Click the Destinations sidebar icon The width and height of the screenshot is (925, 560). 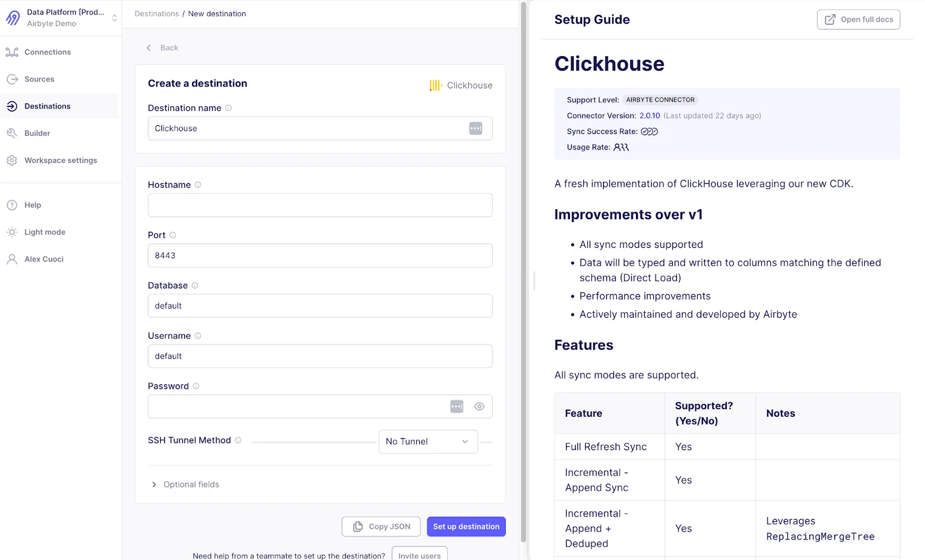click(x=12, y=106)
